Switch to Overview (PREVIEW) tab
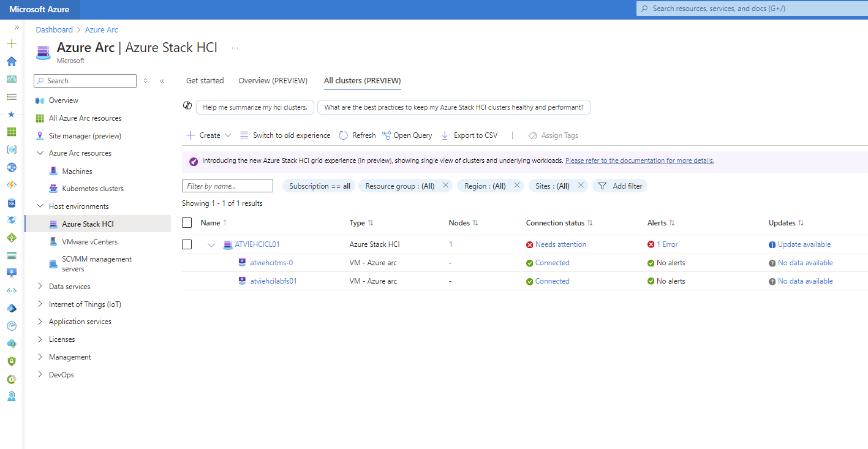The height and width of the screenshot is (449, 868). (273, 81)
